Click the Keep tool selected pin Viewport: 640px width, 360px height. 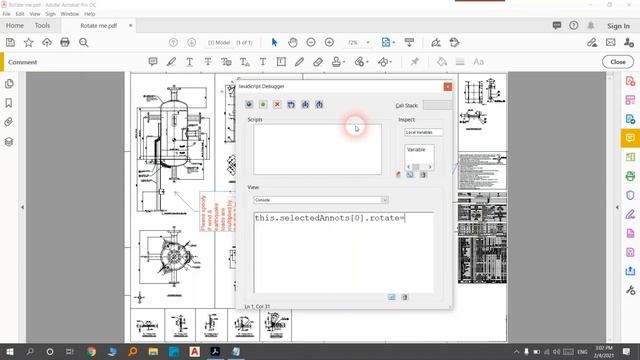(x=415, y=62)
